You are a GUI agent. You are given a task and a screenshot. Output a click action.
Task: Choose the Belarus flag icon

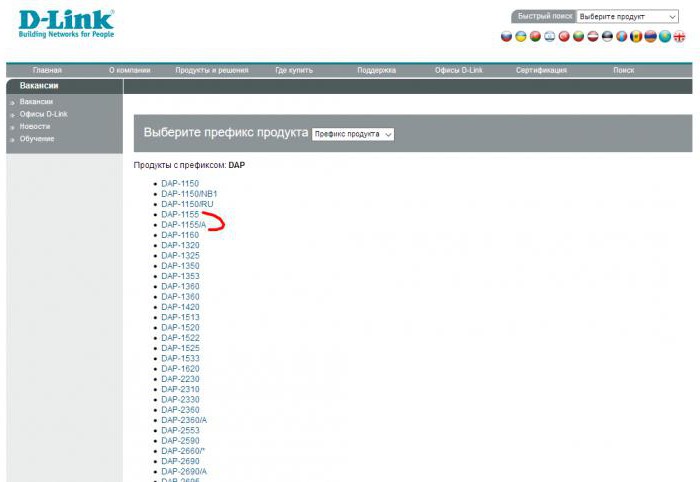(x=535, y=37)
